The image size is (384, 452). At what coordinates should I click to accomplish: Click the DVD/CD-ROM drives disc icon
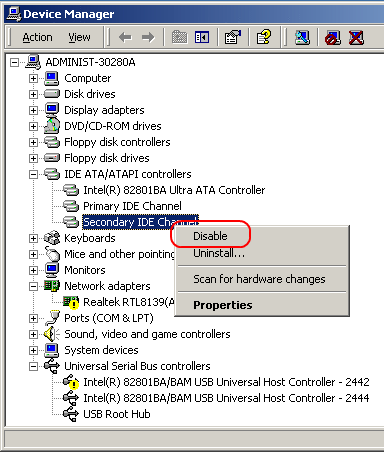pyautogui.click(x=52, y=126)
